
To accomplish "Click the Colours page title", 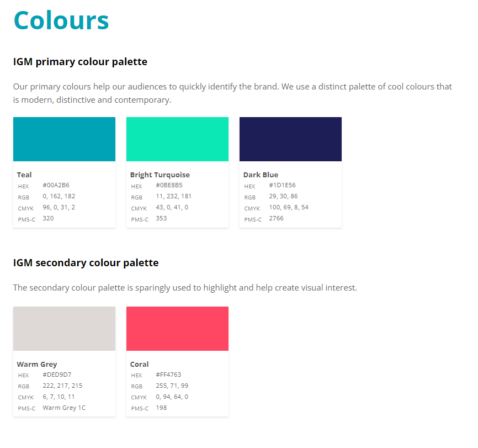I will [x=61, y=20].
